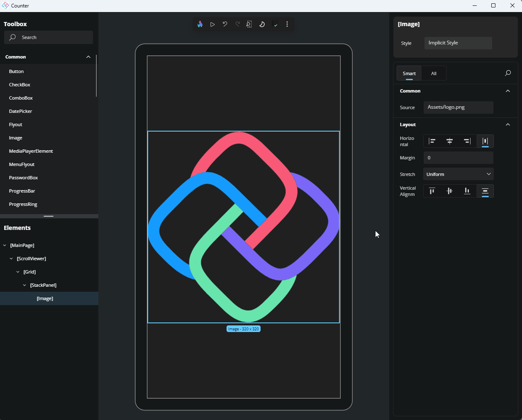Screen dimensions: 522x420
Task: Switch to the All properties tab
Action: (x=434, y=73)
